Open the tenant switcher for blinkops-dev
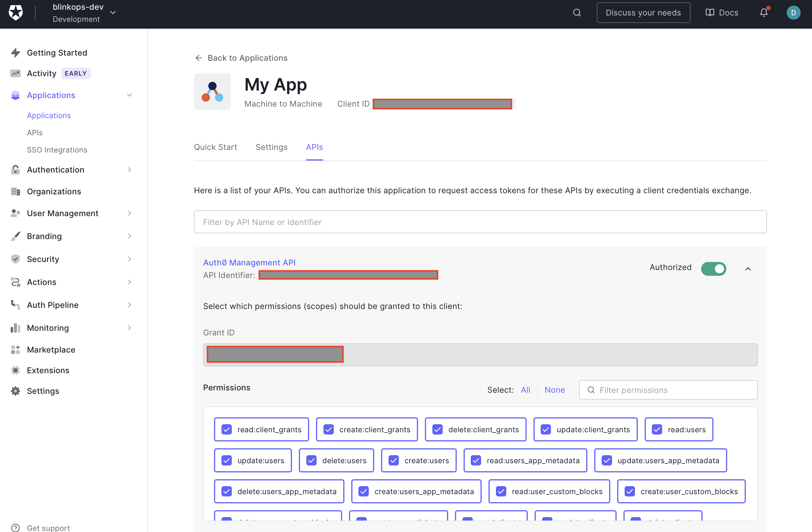The height and width of the screenshot is (532, 812). [113, 12]
